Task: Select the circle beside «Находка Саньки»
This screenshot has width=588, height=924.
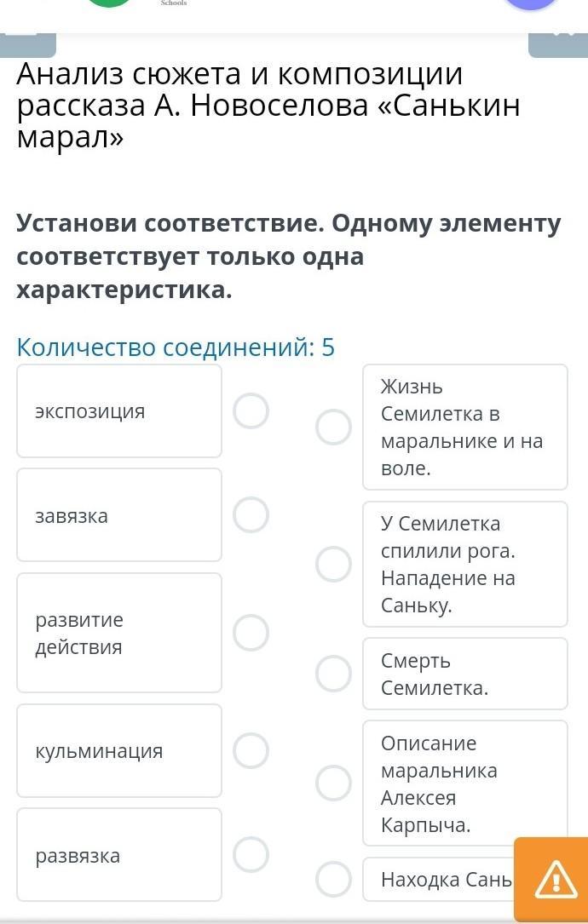Action: (333, 879)
